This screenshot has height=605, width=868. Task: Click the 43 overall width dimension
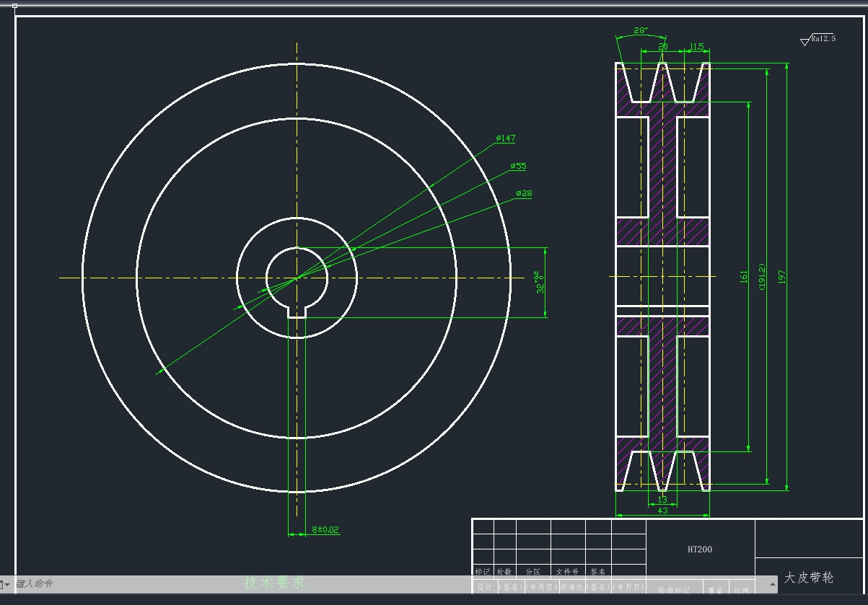663,511
